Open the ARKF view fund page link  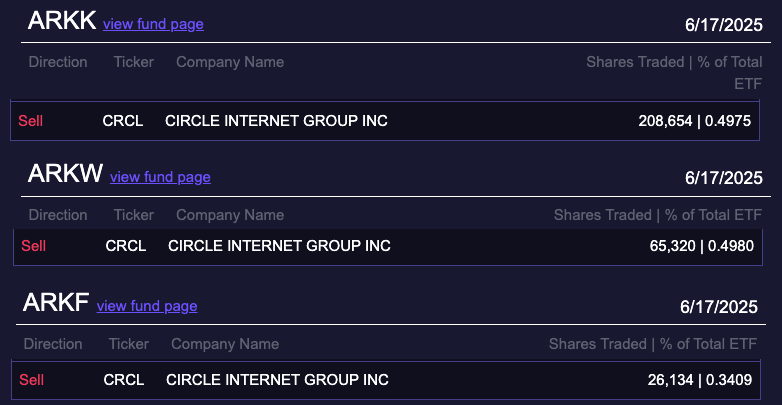tap(147, 306)
